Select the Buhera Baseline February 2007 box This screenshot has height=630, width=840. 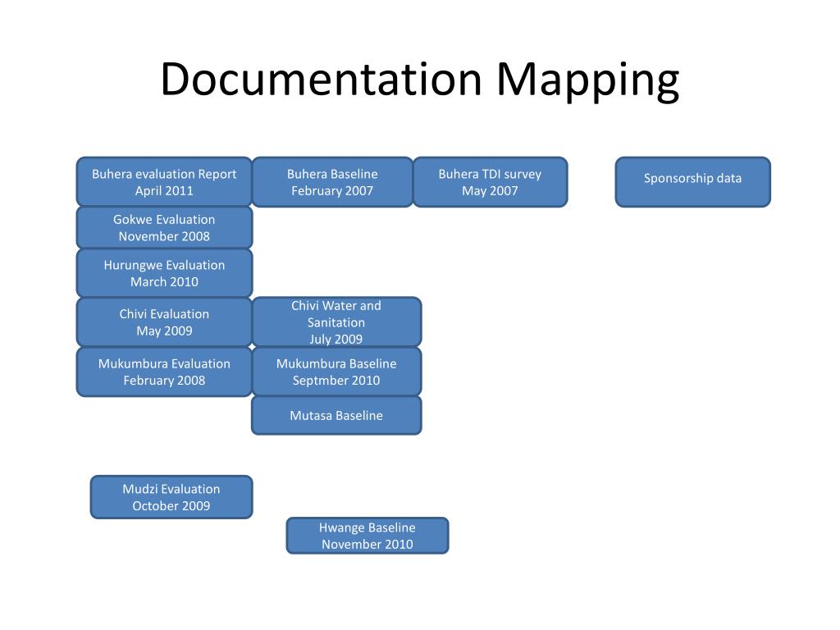coord(332,181)
